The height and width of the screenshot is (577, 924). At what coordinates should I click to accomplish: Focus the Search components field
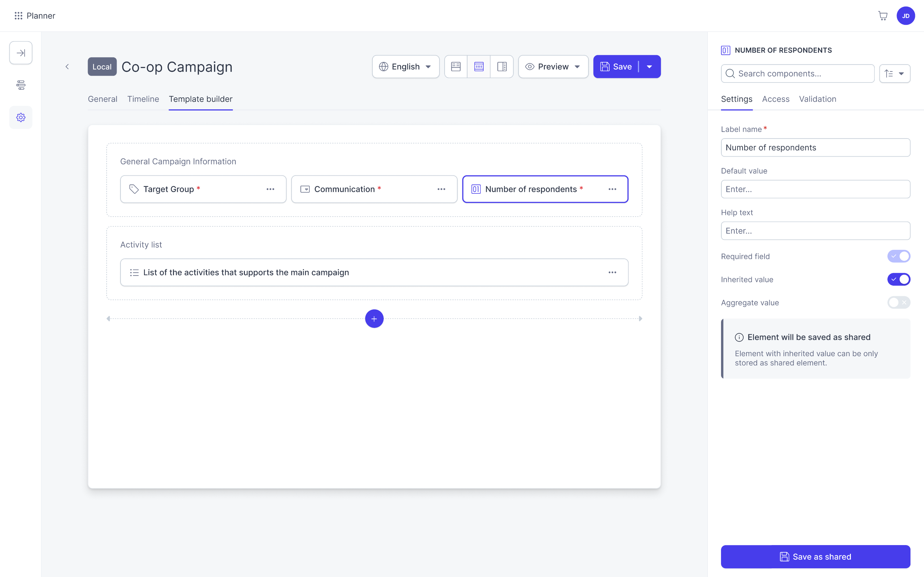(x=797, y=73)
